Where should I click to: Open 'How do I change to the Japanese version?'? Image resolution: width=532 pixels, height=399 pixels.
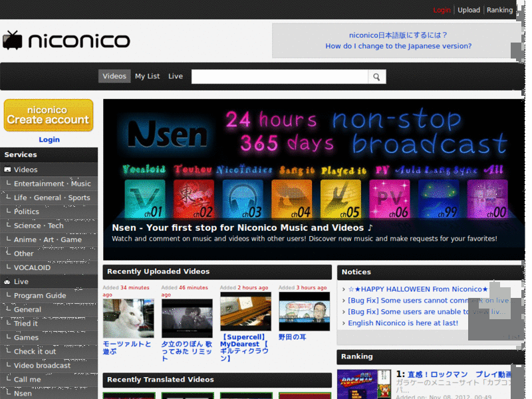point(398,46)
